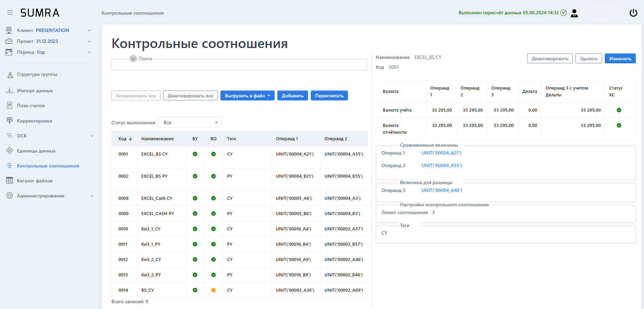Viewport: 644px width, 309px height.
Task: Click the Каталог файлов table icon
Action: [x=10, y=181]
